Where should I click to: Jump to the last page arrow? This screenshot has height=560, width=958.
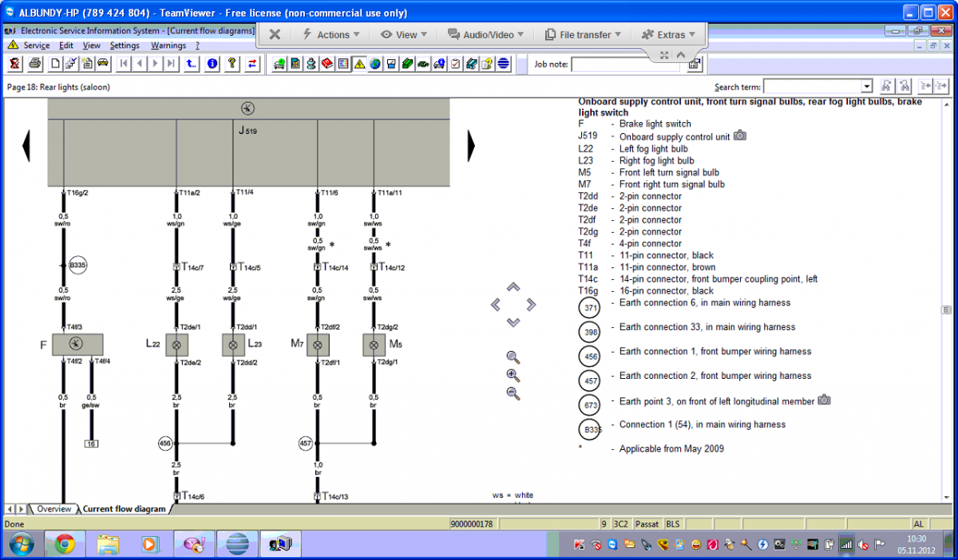(x=172, y=64)
